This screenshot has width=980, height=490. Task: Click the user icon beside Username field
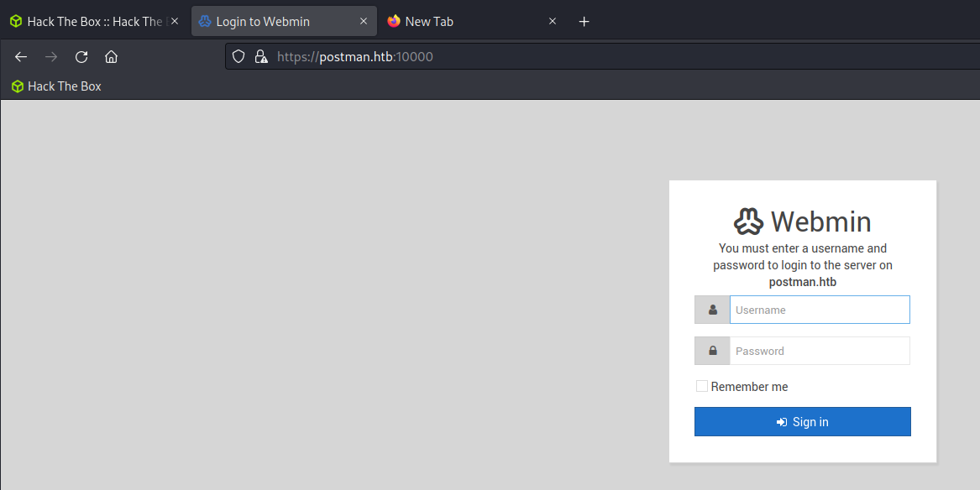click(712, 310)
